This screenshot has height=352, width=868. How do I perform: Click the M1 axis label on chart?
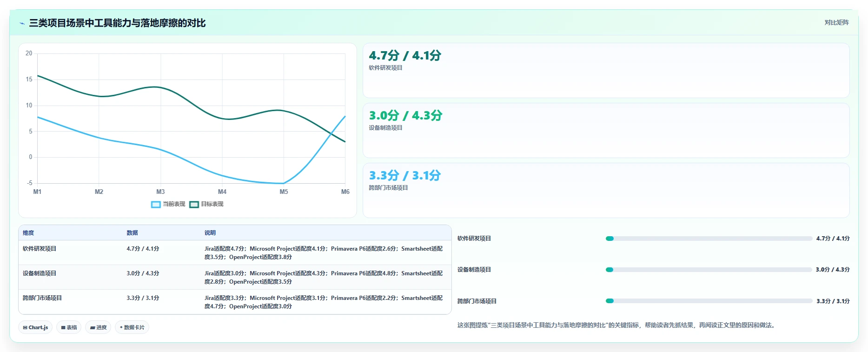point(37,192)
